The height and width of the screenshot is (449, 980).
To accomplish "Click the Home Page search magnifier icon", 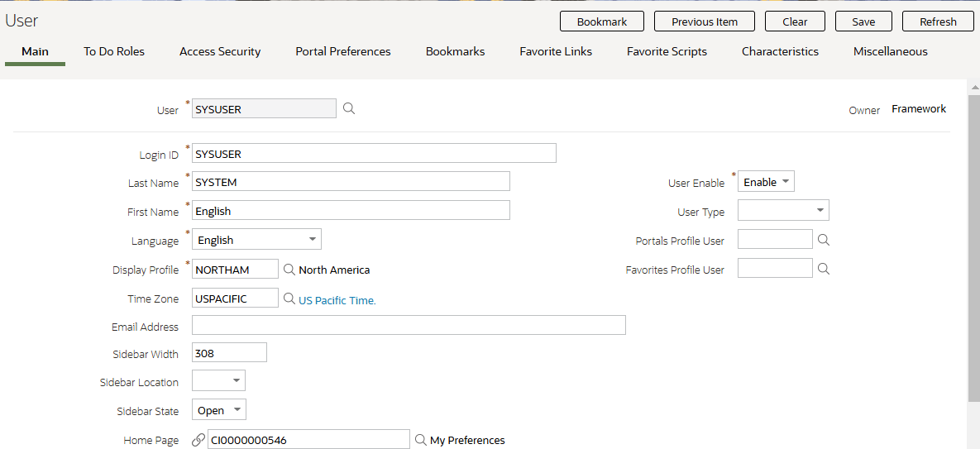I will pos(421,440).
